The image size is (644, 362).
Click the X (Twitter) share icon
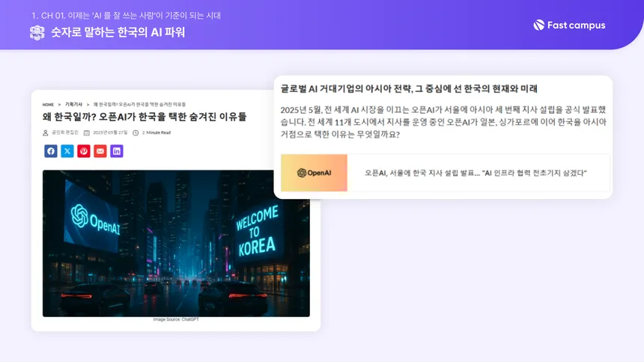coord(67,151)
